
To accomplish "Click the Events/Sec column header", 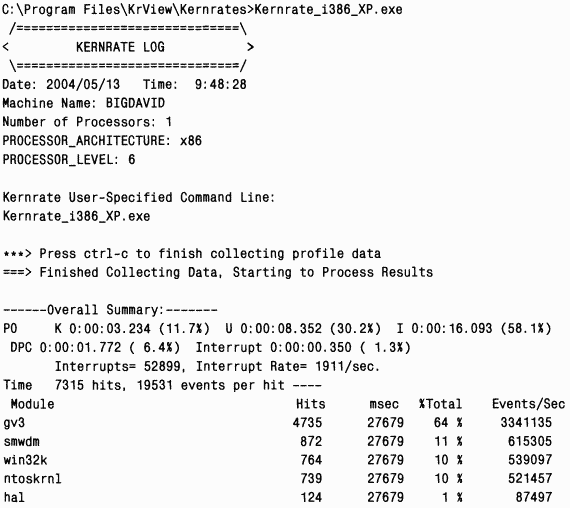I will [529, 404].
